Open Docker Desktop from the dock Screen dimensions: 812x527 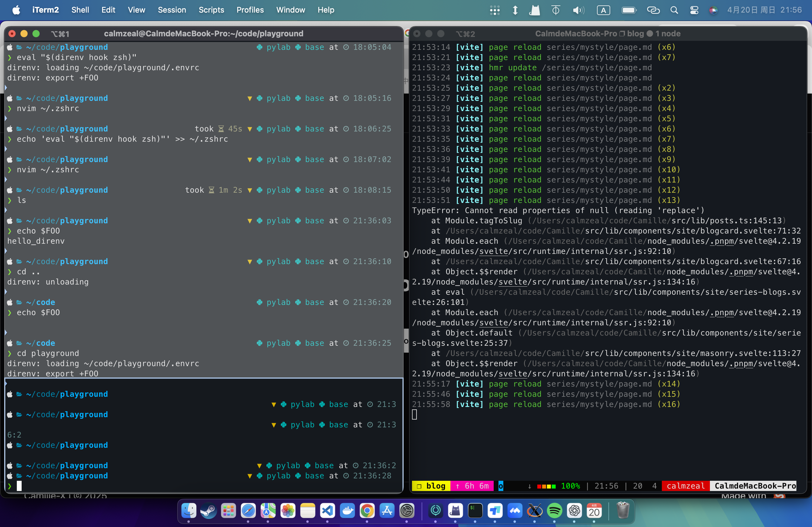tap(347, 510)
